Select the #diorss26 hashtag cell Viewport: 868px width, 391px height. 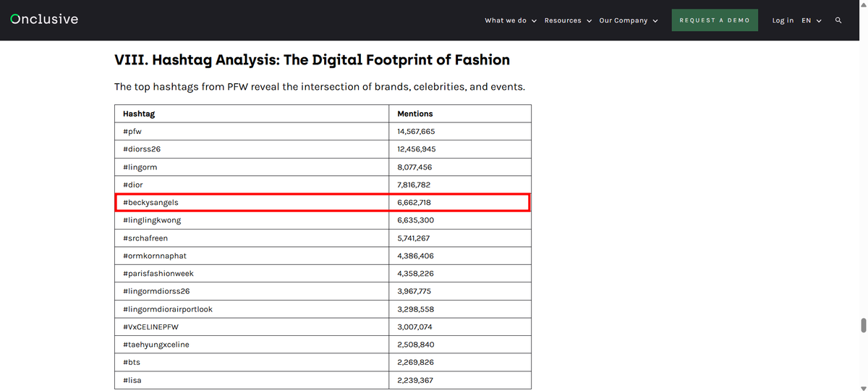tap(251, 149)
